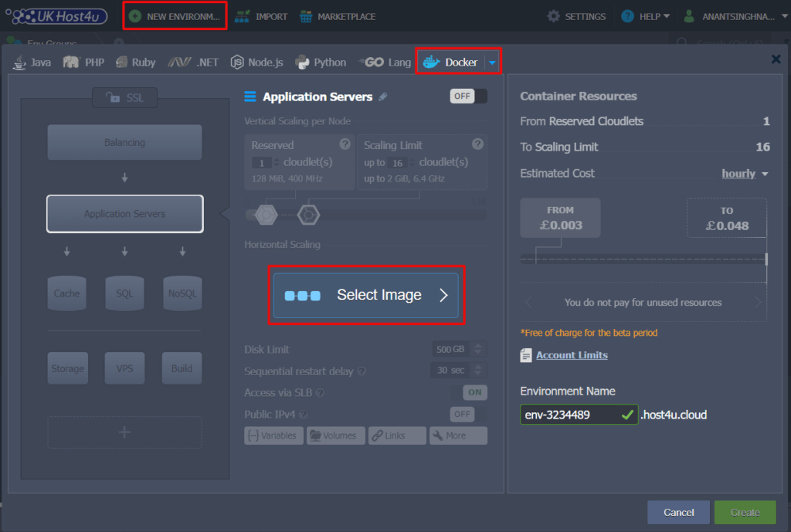Open the More options button

coord(458,435)
